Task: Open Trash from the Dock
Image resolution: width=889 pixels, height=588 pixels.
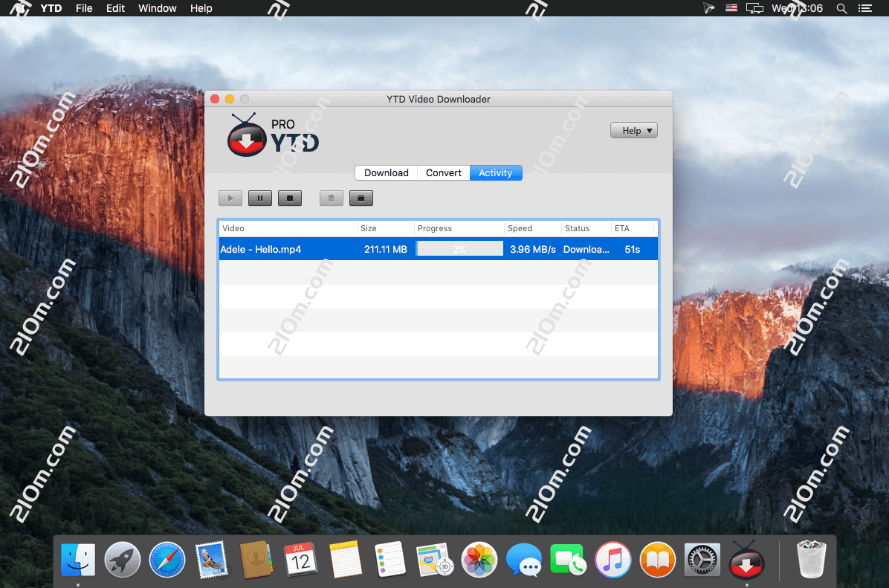Action: click(x=812, y=560)
